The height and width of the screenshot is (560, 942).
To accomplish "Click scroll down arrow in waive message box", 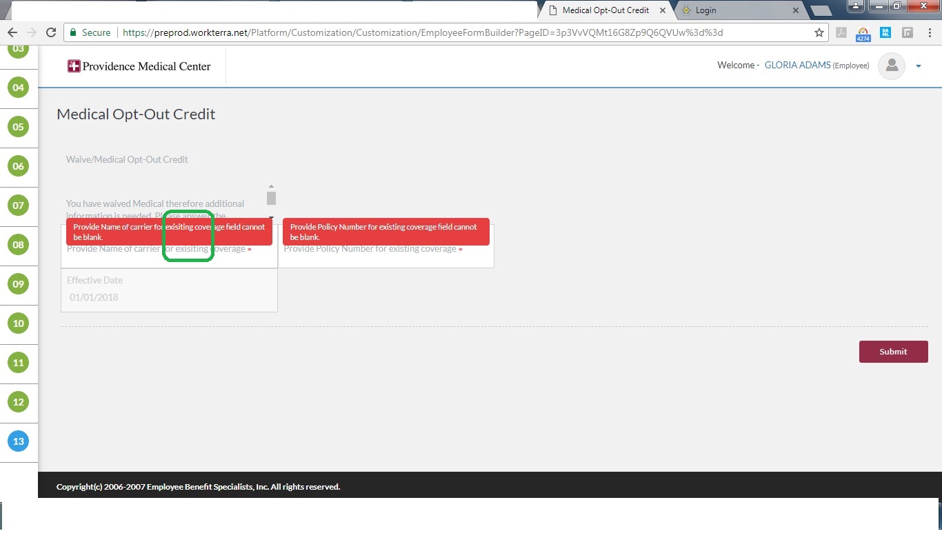I will click(271, 218).
